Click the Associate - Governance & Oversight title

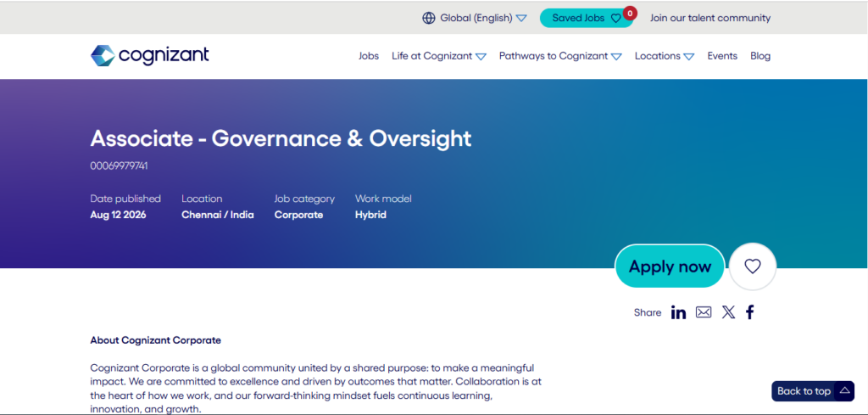point(281,138)
